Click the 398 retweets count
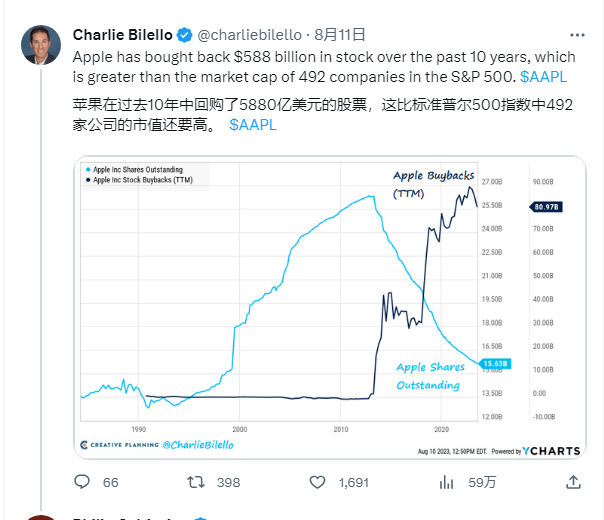The height and width of the screenshot is (520, 604). coord(228,482)
